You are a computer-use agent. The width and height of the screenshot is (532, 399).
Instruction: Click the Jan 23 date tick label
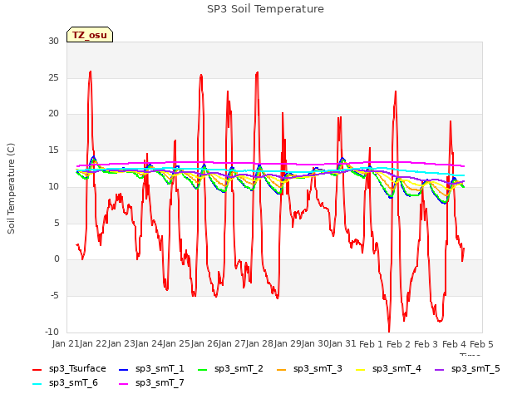pos(121,344)
